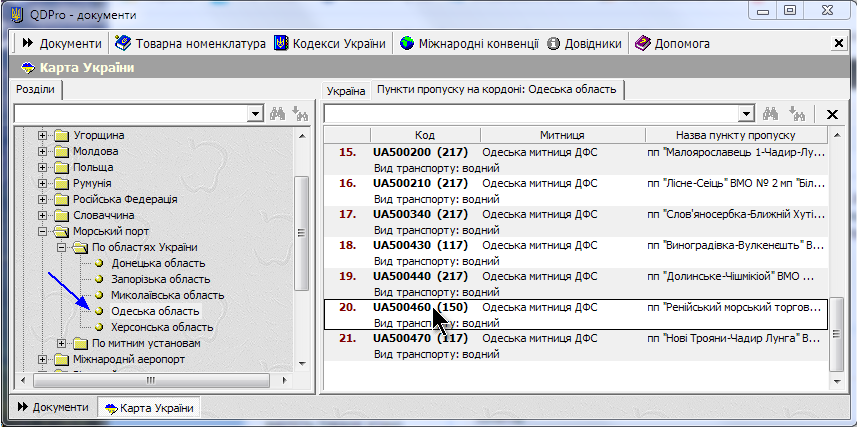The width and height of the screenshot is (857, 427).
Task: Open Товарна номенклатура from the toolbar
Action: [190, 44]
